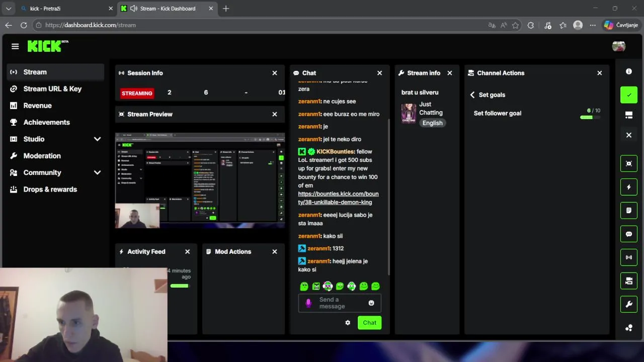This screenshot has height=362, width=644.
Task: Click the info icon in right toolbar
Action: pyautogui.click(x=629, y=71)
